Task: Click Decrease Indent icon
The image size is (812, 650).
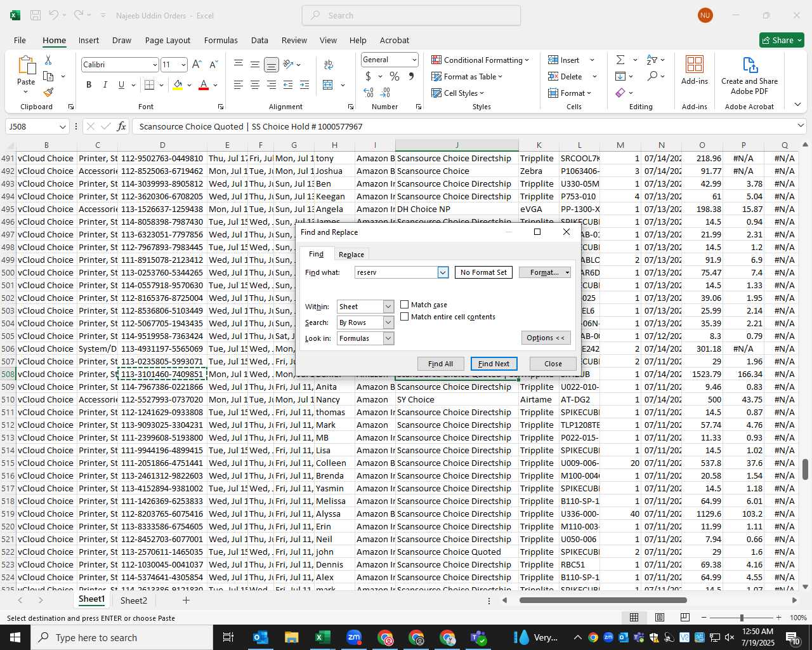Action: 288,84
